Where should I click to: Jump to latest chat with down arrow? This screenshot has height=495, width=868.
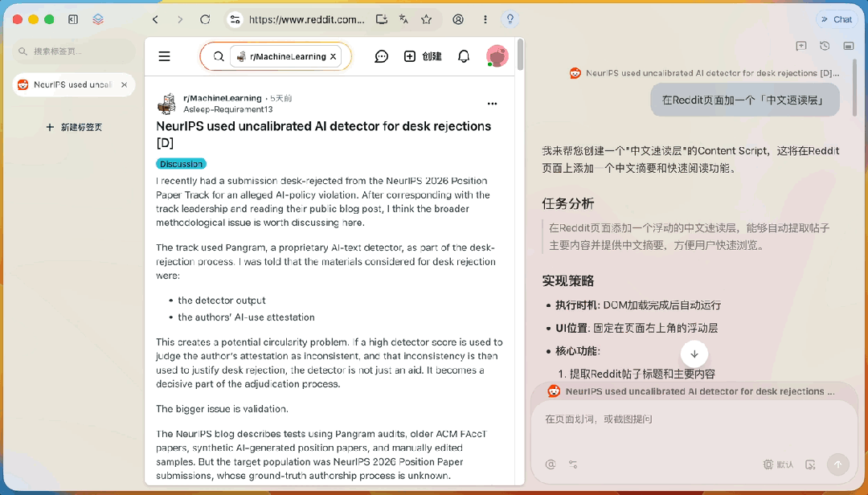click(x=694, y=354)
